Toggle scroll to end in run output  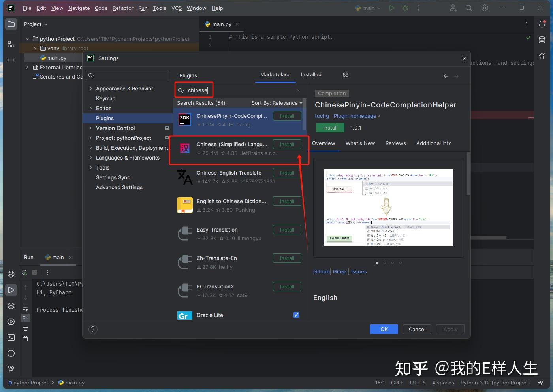26,318
